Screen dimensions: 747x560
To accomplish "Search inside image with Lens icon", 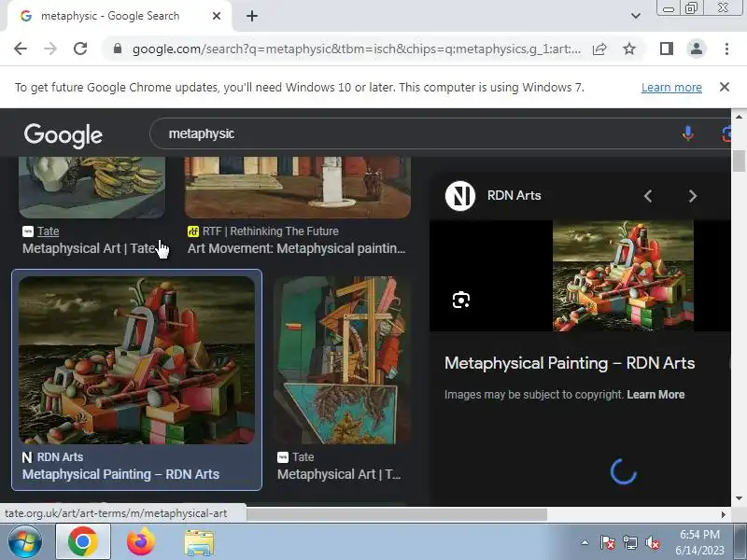I will pos(460,300).
